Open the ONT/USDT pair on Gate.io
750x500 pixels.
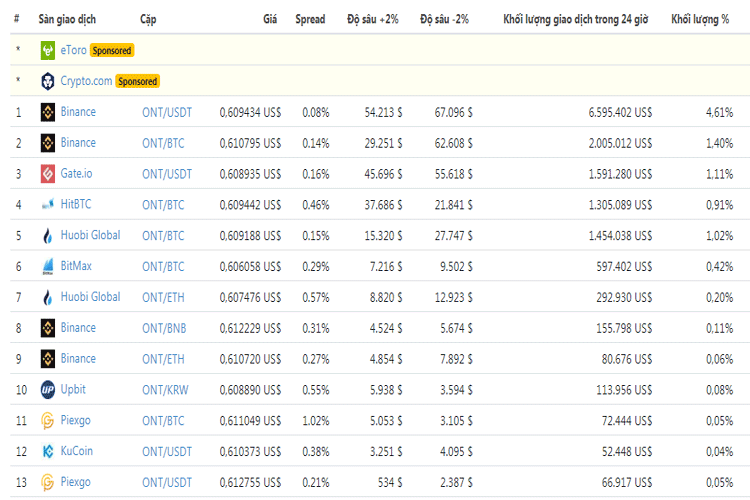click(167, 174)
